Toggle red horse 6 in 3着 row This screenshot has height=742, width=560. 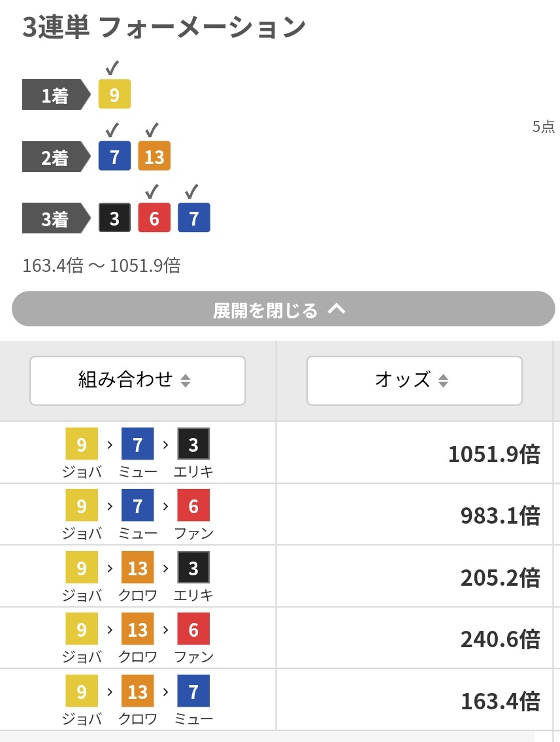coord(154,218)
